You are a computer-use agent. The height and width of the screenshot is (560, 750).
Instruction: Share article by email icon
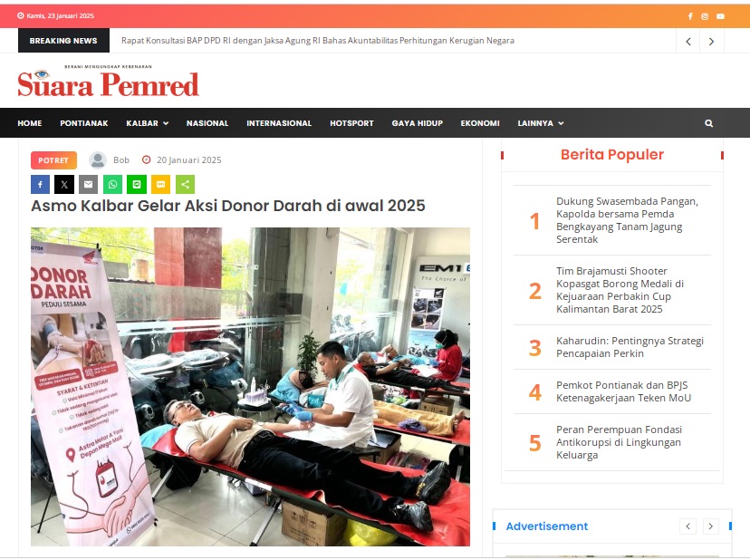[88, 184]
